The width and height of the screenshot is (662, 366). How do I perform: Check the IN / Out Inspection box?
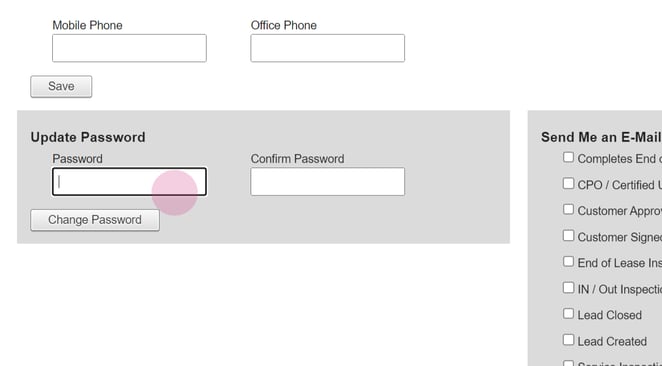pyautogui.click(x=568, y=288)
